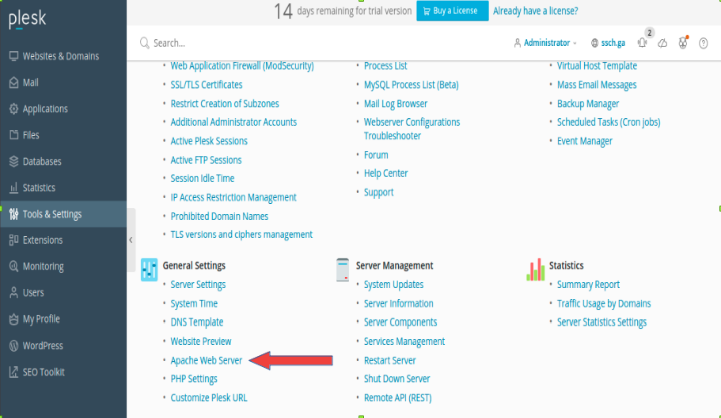The width and height of the screenshot is (721, 418).
Task: Open Server Settings link
Action: click(x=198, y=285)
